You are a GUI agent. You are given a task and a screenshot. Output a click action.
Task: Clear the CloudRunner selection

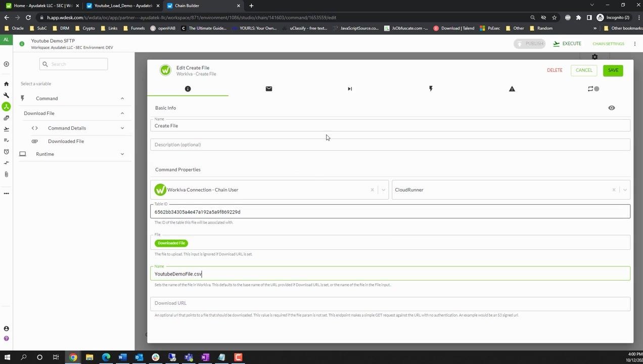614,190
